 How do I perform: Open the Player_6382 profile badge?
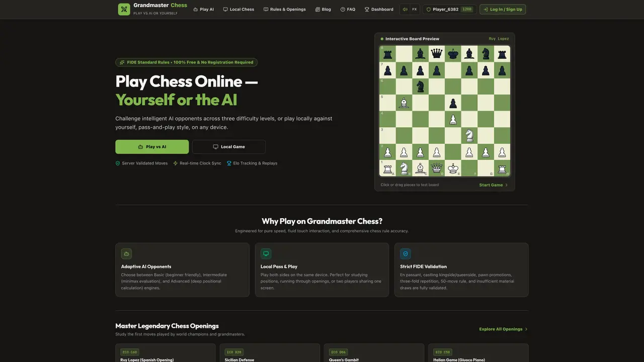449,9
